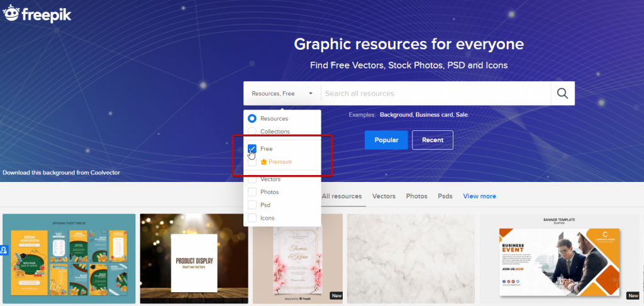This screenshot has width=644, height=306.
Task: Click the Freepik logo
Action: [x=36, y=13]
